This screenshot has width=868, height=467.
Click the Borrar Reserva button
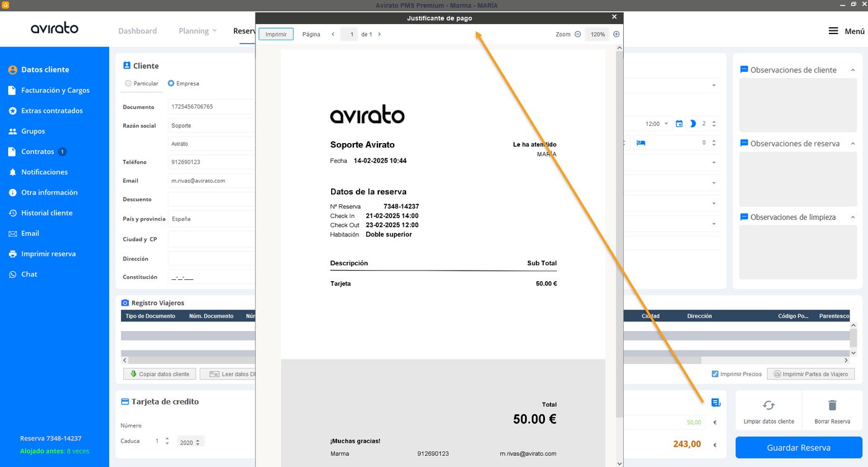(832, 411)
